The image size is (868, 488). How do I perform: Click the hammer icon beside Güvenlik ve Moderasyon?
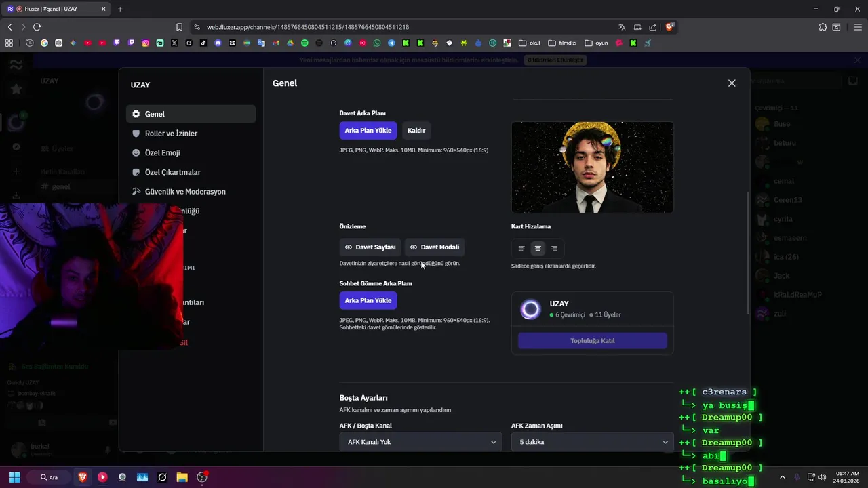(136, 192)
